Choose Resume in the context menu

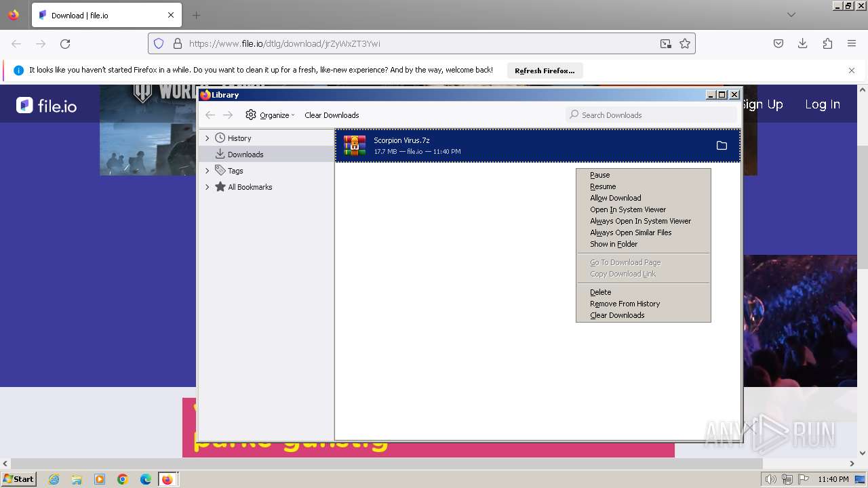pyautogui.click(x=643, y=186)
